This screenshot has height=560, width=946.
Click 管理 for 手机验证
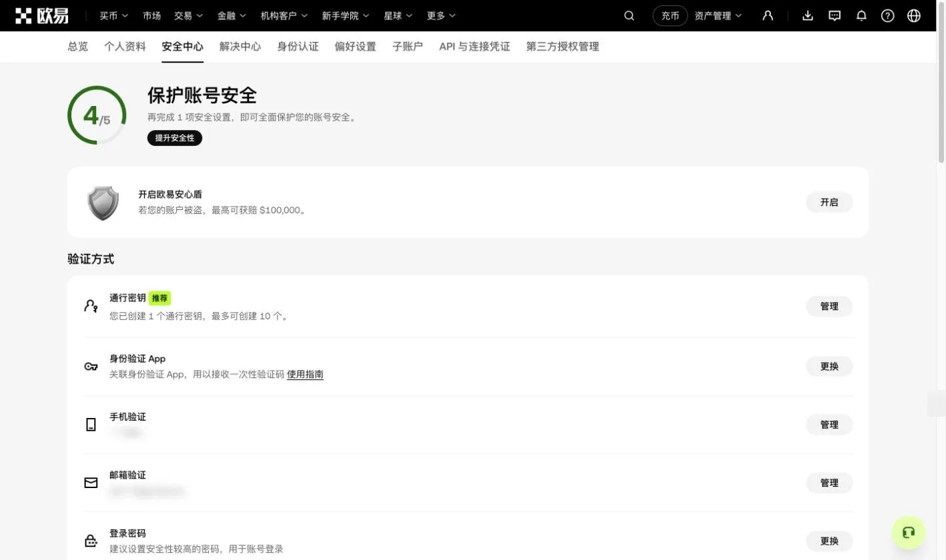(829, 424)
